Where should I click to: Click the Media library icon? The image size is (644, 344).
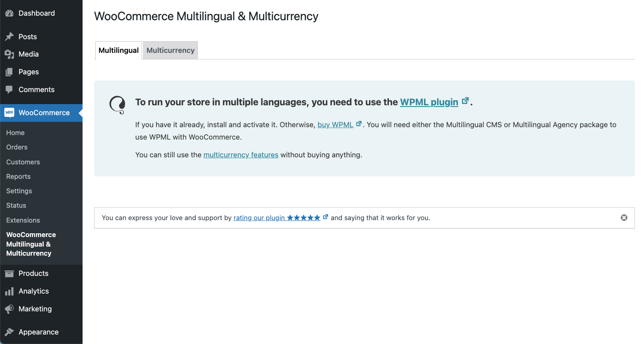click(x=9, y=54)
